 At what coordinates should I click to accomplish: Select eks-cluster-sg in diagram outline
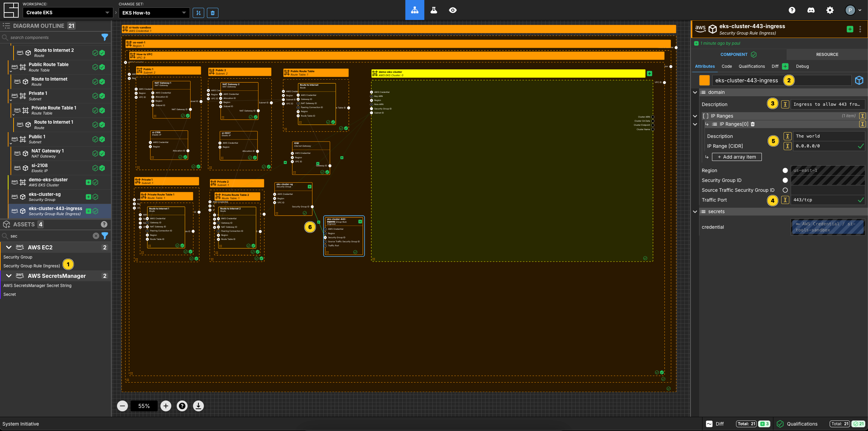pyautogui.click(x=59, y=197)
